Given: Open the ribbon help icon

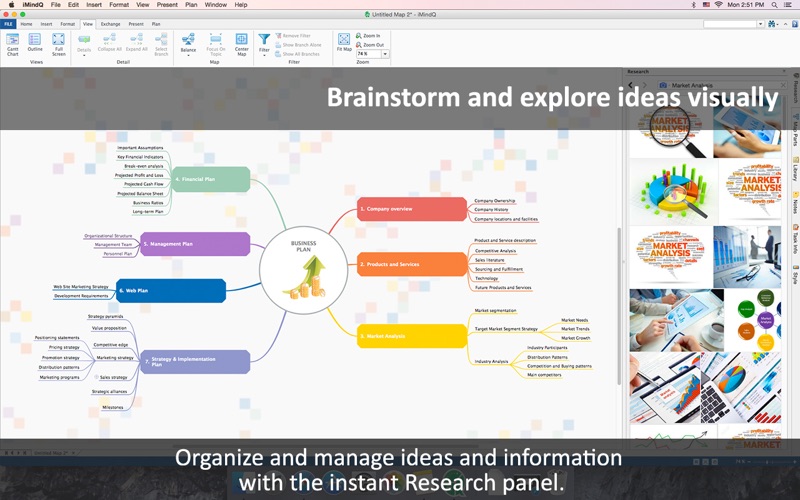Looking at the screenshot, I should [794, 24].
